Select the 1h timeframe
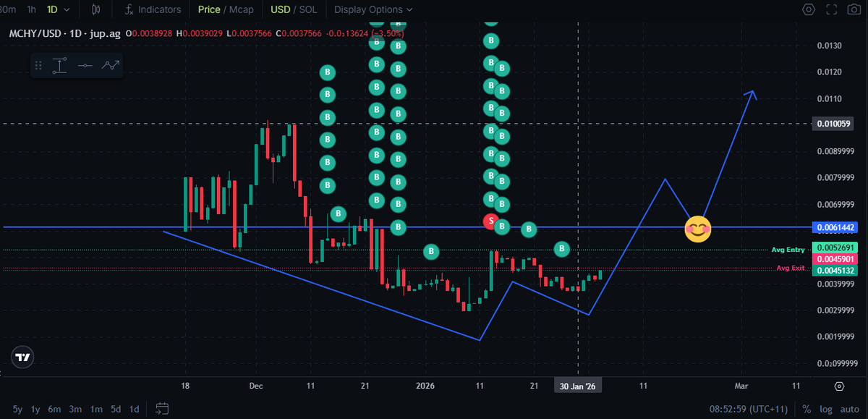 (31, 10)
